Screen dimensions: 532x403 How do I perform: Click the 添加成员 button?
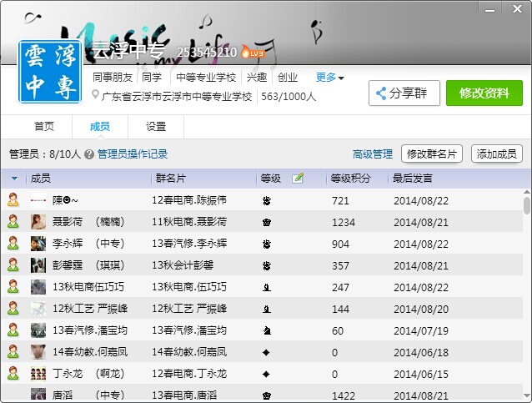pos(496,154)
